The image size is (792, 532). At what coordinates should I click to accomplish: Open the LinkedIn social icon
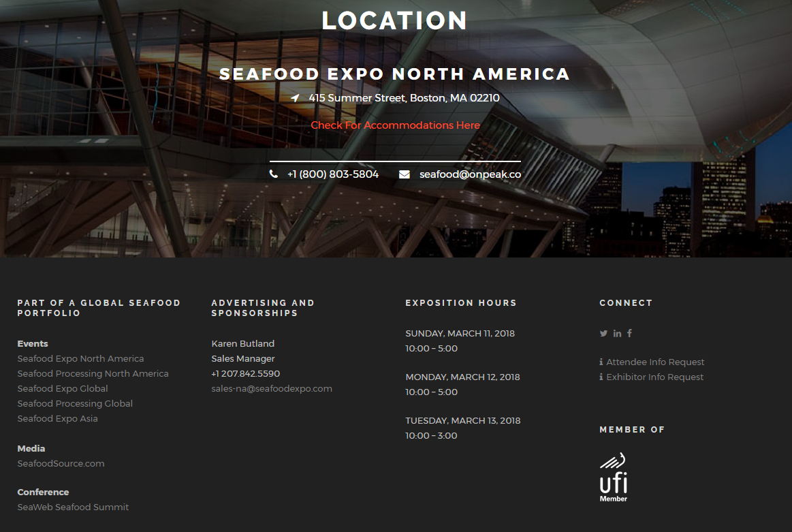pos(617,334)
